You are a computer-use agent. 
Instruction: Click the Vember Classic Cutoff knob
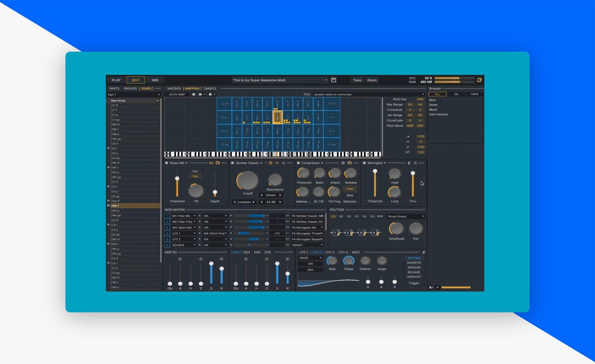click(x=248, y=181)
